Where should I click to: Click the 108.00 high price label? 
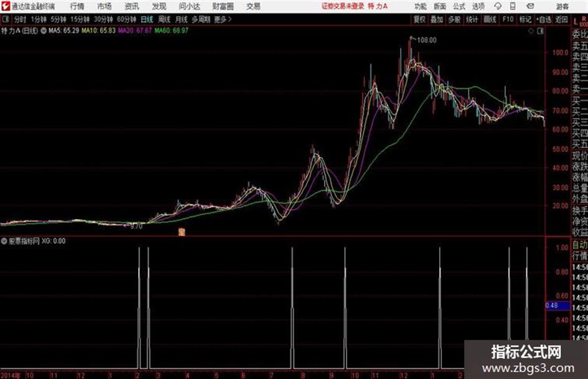[x=427, y=40]
